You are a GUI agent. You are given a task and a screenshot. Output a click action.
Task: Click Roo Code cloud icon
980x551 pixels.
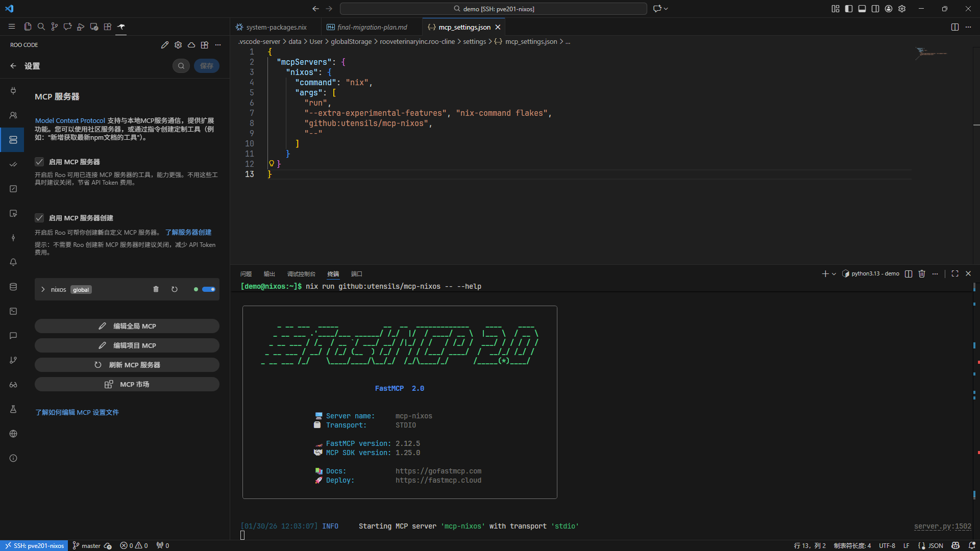pyautogui.click(x=191, y=45)
